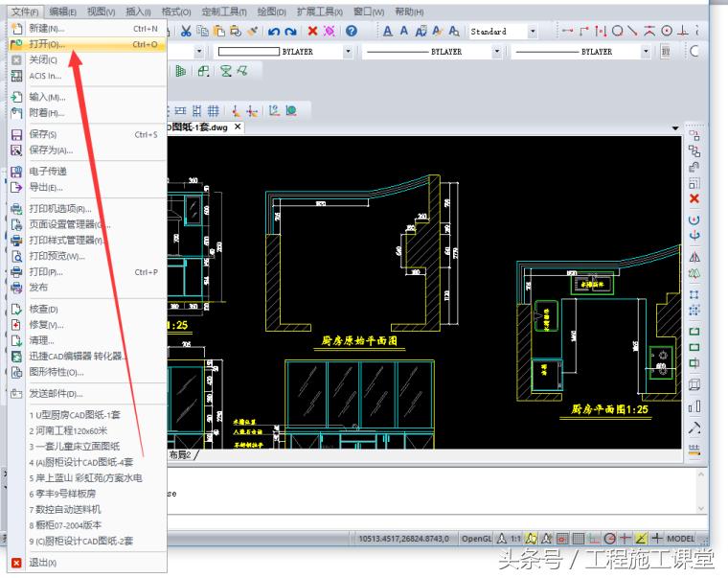Open recent file 2 河南工程120x60米

coord(73,430)
